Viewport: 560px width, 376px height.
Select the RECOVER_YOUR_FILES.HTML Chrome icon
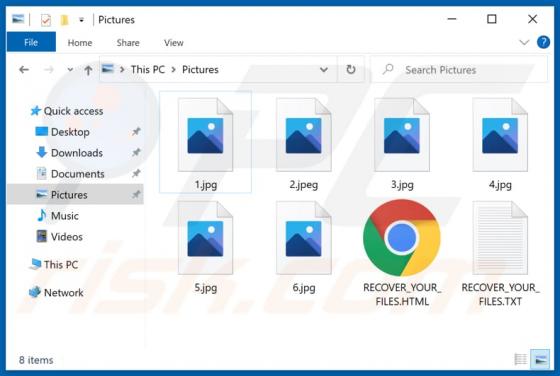click(x=402, y=238)
